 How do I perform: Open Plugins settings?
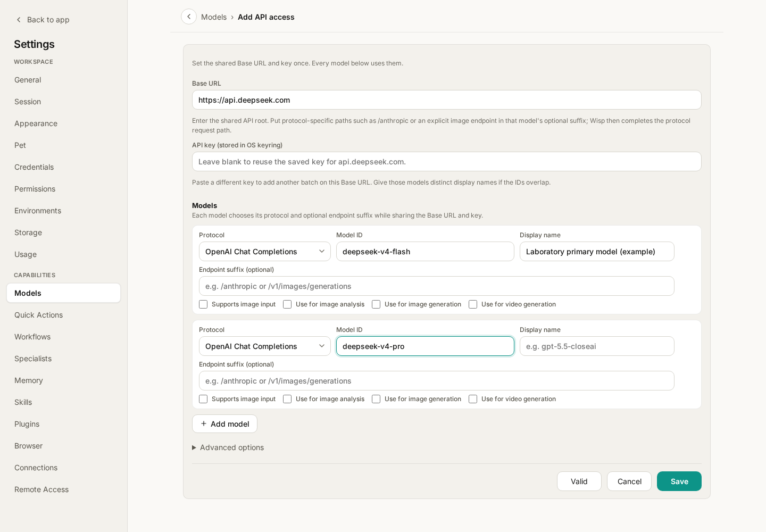63,424
